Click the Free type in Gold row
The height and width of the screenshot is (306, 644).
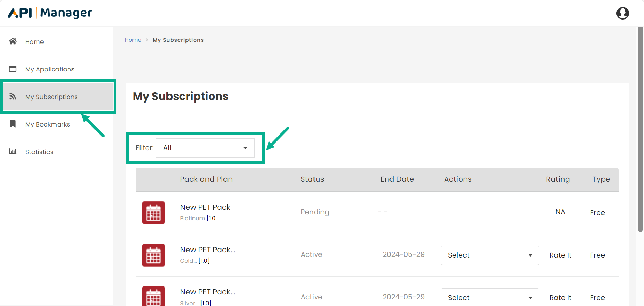597,255
